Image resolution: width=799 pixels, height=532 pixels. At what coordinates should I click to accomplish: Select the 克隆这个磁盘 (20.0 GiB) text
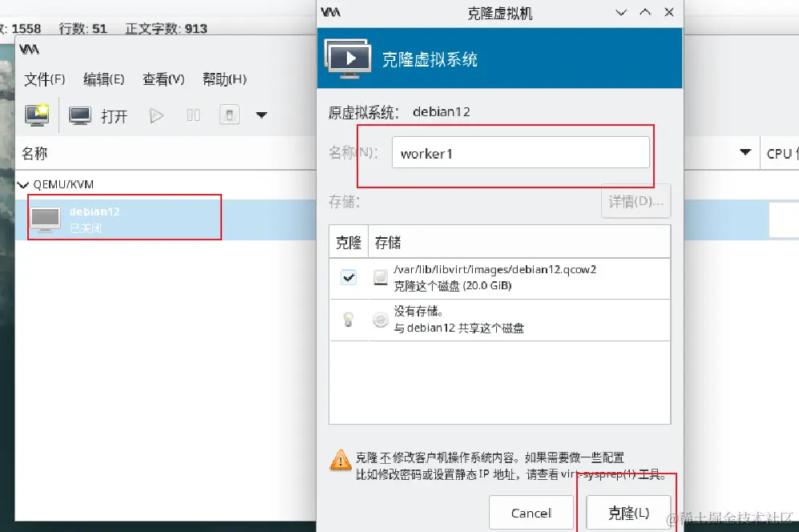click(453, 286)
